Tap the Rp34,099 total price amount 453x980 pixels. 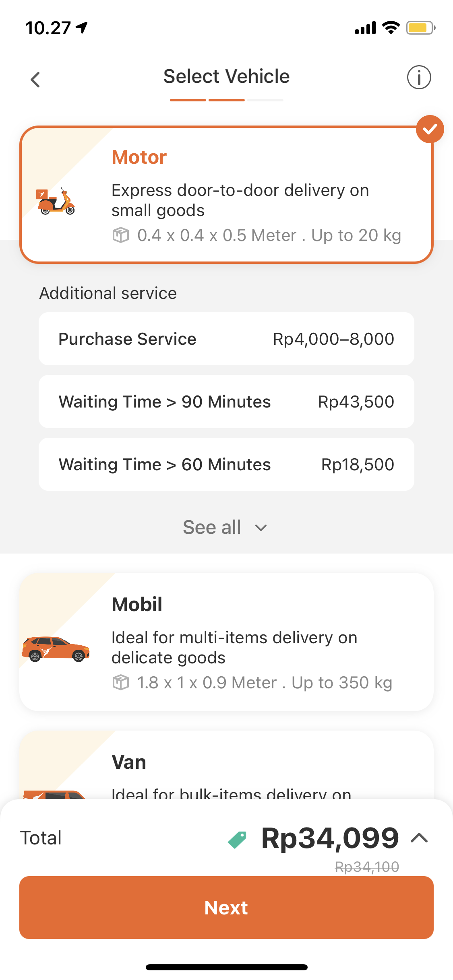[330, 838]
